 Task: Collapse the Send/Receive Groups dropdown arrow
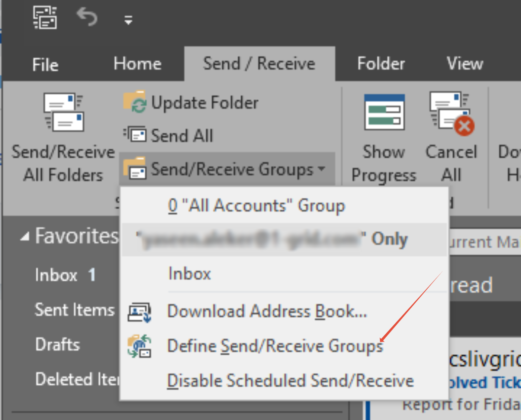pos(322,168)
